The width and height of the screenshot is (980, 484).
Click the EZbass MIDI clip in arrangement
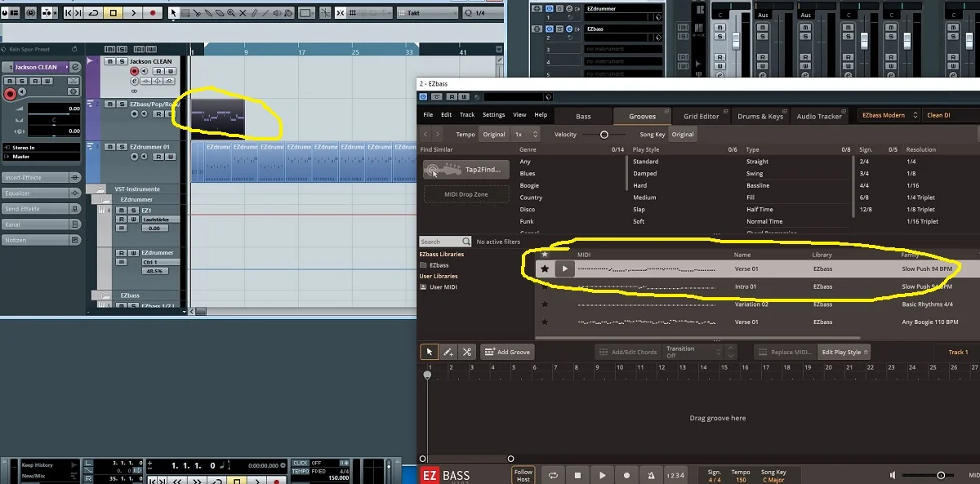point(217,117)
